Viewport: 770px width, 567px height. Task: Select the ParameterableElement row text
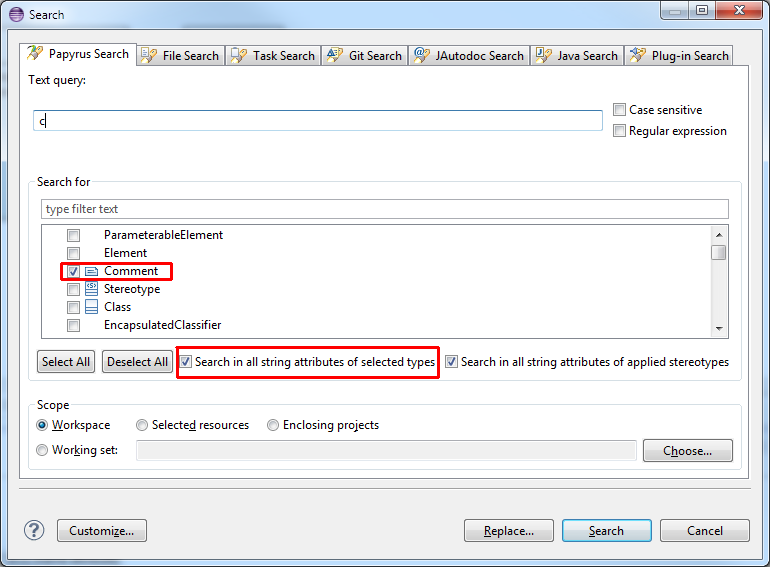163,235
